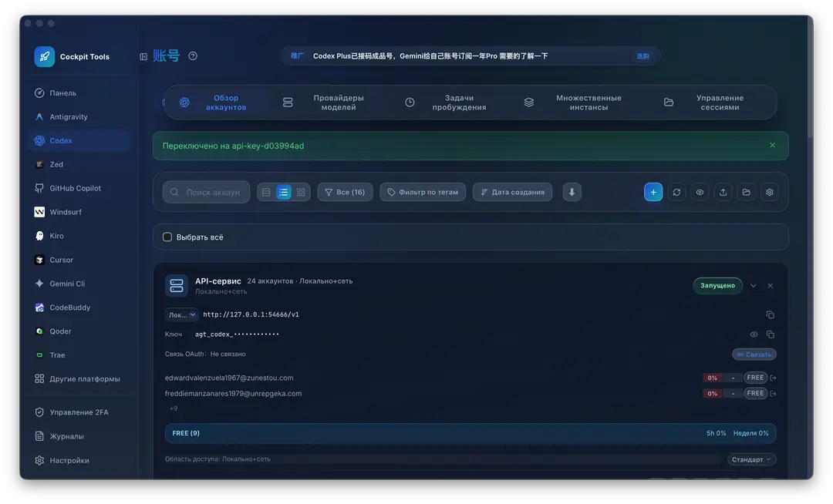Open the Панель dashboard sidebar item
833x504 pixels.
click(x=79, y=92)
